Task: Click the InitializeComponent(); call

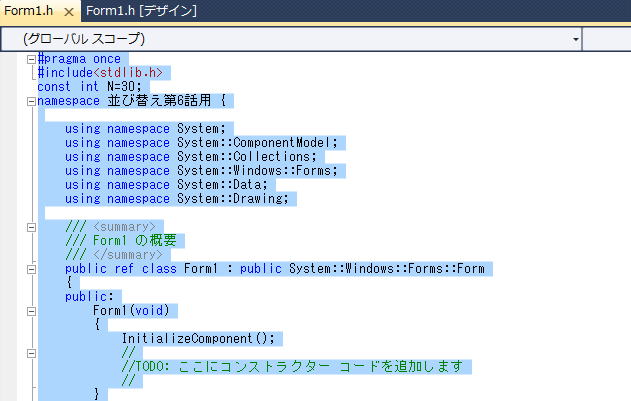Action: [x=198, y=339]
